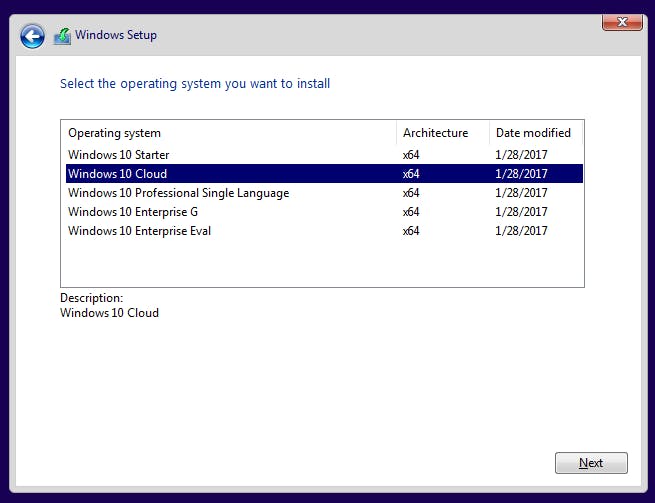
Task: Click date 1/28/2017 in Professional Single Language row
Action: pyautogui.click(x=521, y=193)
